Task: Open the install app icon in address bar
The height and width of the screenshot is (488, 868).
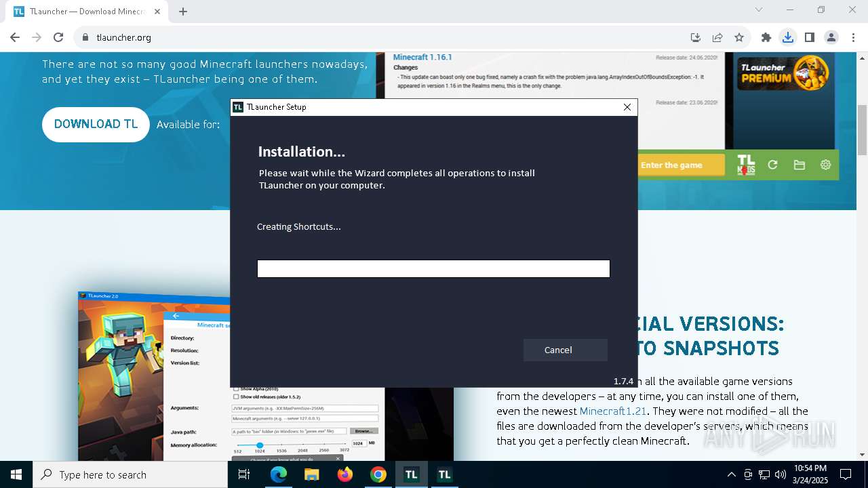Action: 695,37
